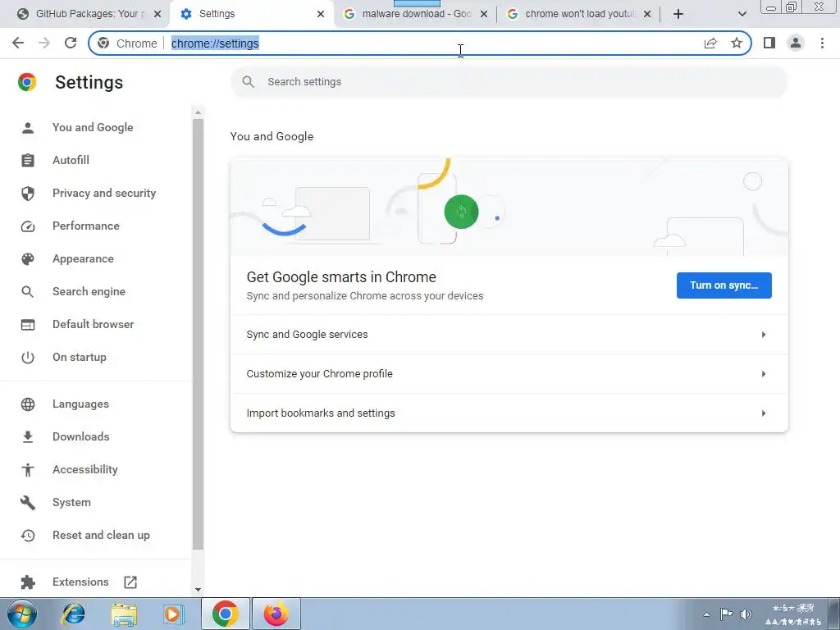Image resolution: width=840 pixels, height=630 pixels.
Task: Open Autofill settings
Action: [x=71, y=160]
